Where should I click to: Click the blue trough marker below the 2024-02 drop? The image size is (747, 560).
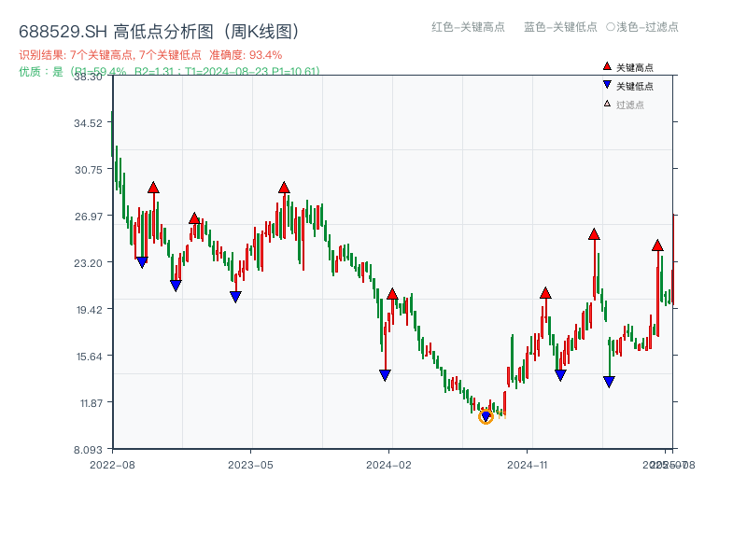pos(385,374)
